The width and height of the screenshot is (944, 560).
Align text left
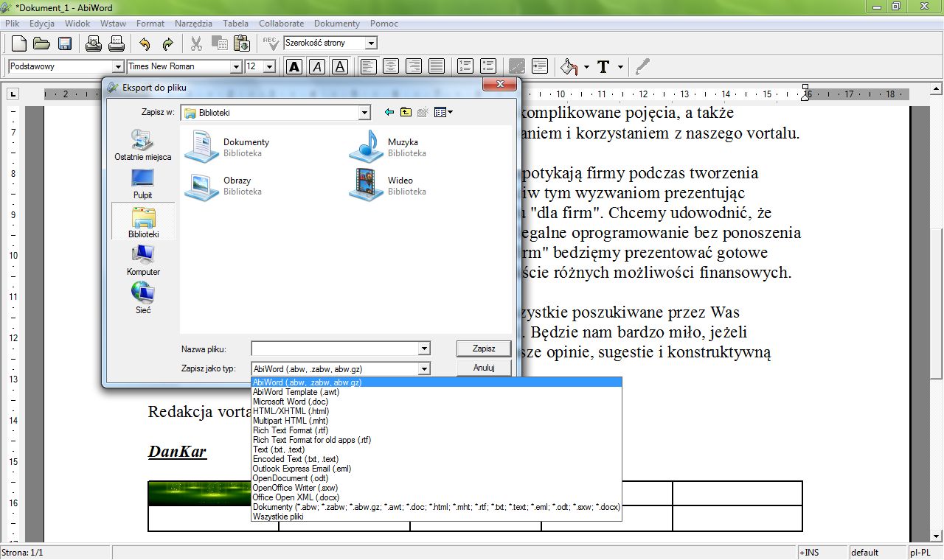(368, 66)
